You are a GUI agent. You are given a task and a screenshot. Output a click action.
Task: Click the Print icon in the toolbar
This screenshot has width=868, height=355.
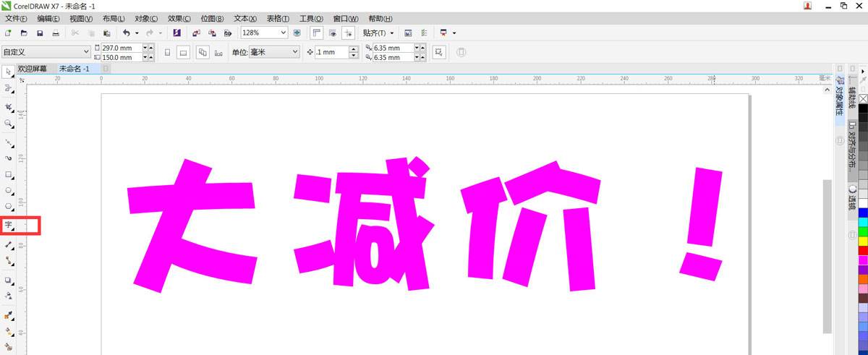coord(56,33)
